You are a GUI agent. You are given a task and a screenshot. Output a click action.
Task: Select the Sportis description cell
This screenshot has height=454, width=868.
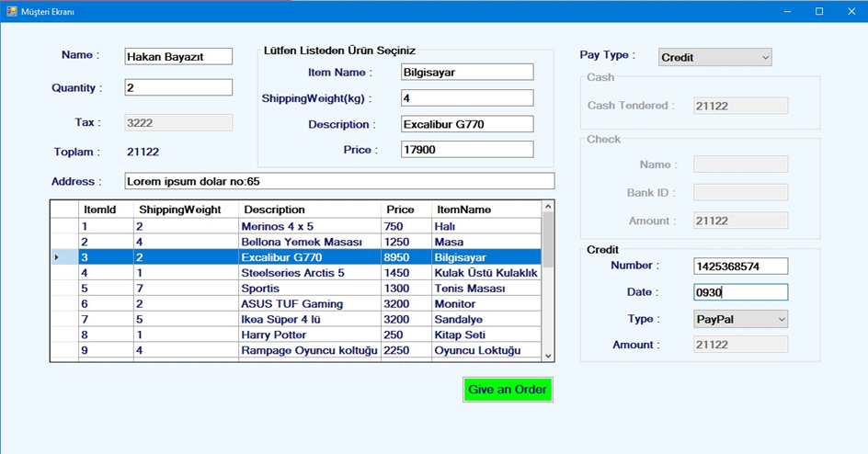click(310, 288)
